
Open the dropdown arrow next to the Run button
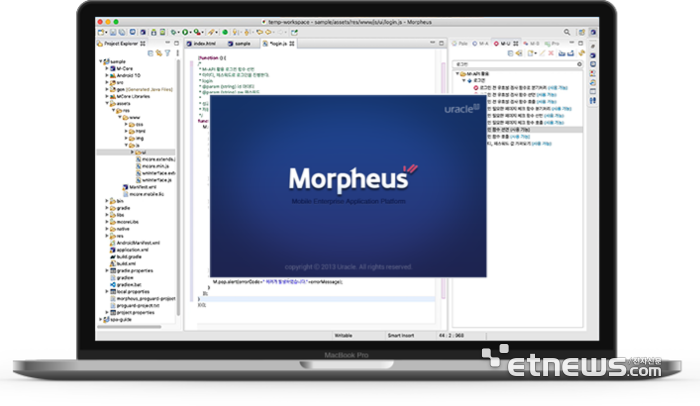click(x=190, y=33)
